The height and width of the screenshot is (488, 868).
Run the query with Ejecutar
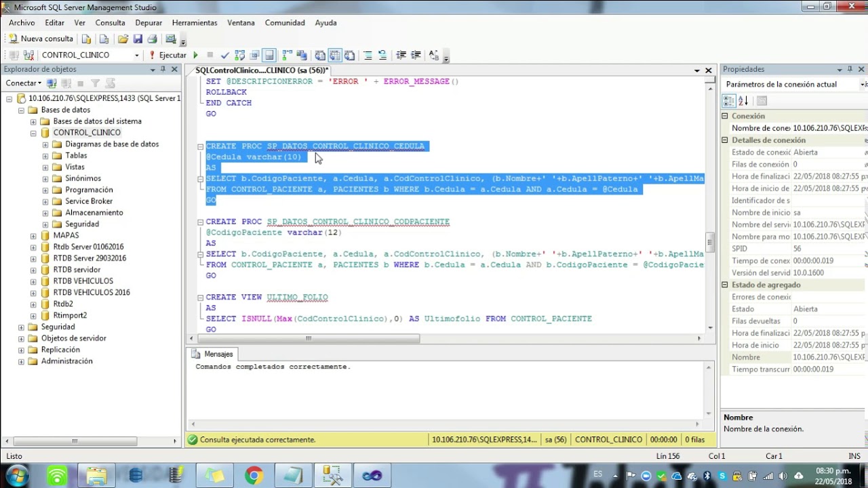[167, 55]
